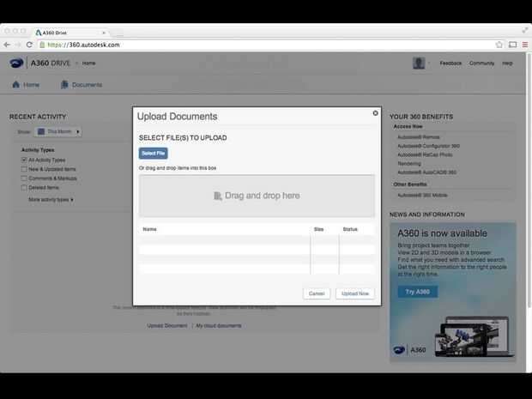Click the cast/screen icon in toolbar

click(x=512, y=45)
